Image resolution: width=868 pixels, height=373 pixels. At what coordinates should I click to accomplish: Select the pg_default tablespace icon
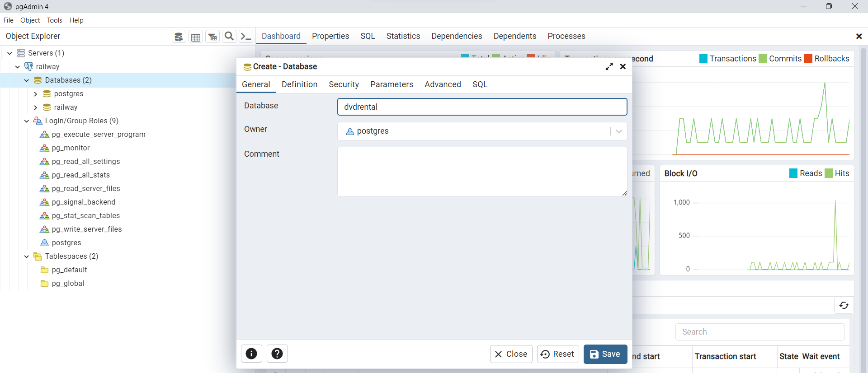44,270
